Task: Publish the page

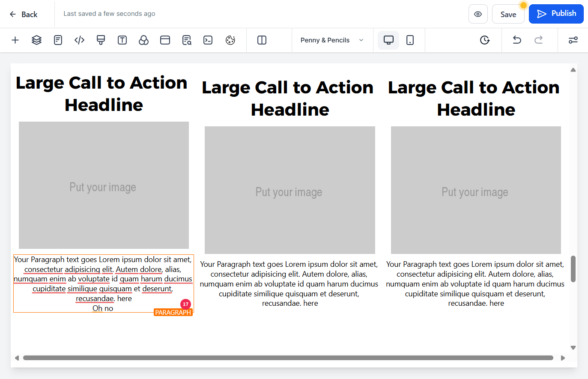Action: click(x=556, y=14)
